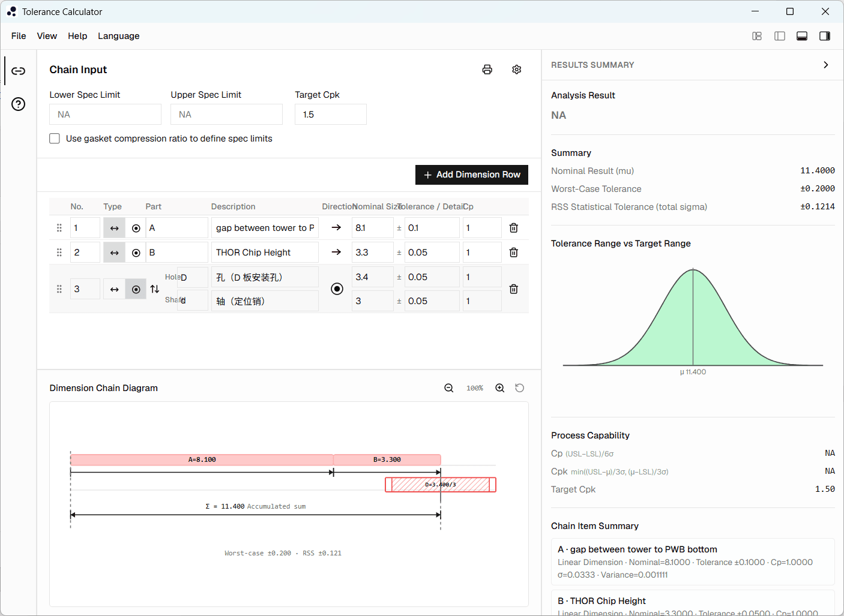Click the customize layout icon in the title area
Viewport: 844px width, 616px height.
(x=757, y=36)
